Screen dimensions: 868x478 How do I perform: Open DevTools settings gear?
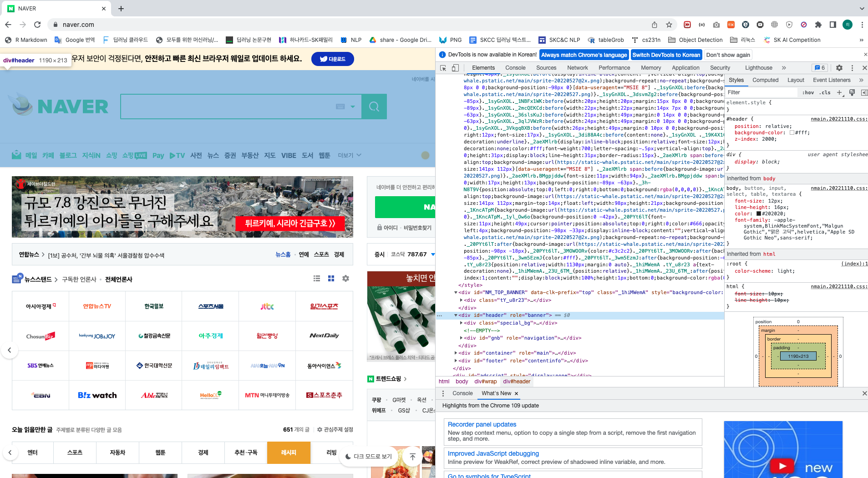pyautogui.click(x=839, y=68)
